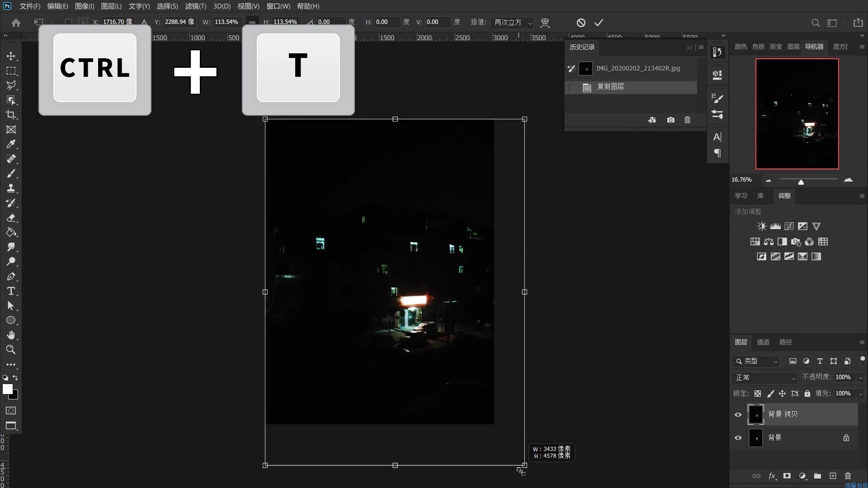Image resolution: width=868 pixels, height=488 pixels.
Task: Click the warp mode icon
Action: 545,23
